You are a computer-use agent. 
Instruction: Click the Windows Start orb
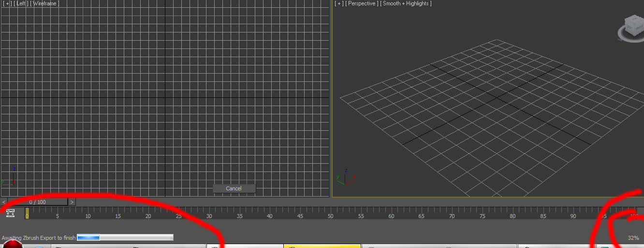point(13,245)
